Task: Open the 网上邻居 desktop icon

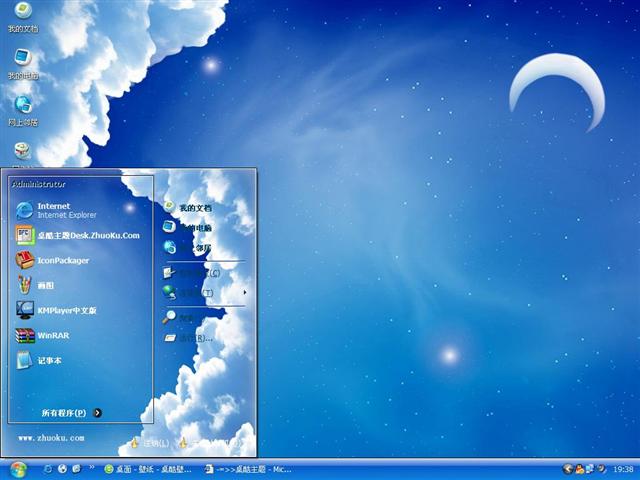Action: 23,110
